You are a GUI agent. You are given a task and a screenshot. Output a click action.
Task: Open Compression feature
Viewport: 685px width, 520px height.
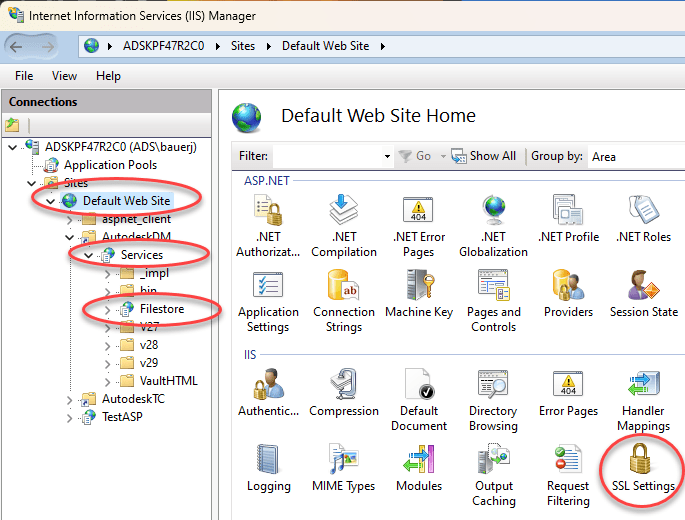(x=344, y=392)
